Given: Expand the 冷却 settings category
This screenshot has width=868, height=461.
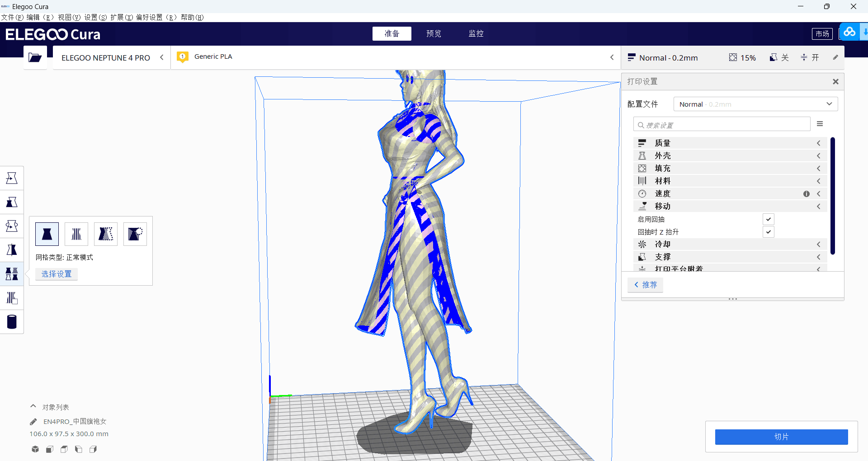Looking at the screenshot, I should [730, 244].
